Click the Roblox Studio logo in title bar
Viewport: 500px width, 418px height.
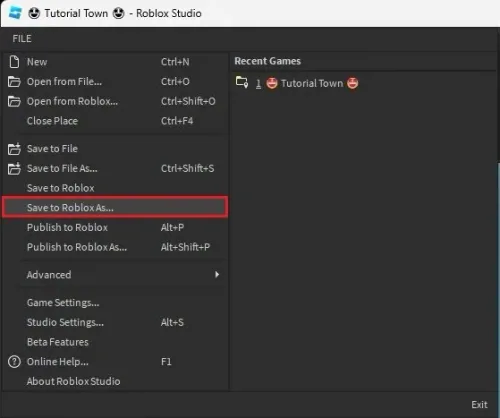15,13
